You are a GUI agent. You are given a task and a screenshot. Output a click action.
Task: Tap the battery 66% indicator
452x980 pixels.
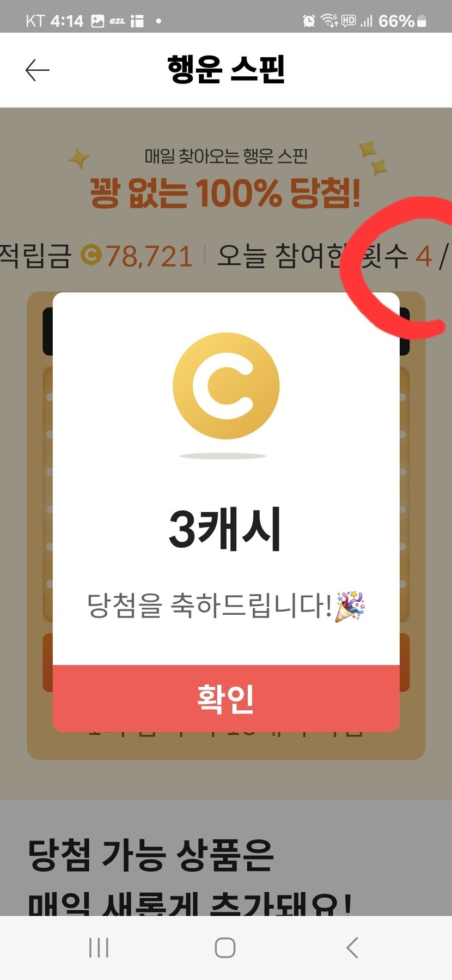(402, 21)
